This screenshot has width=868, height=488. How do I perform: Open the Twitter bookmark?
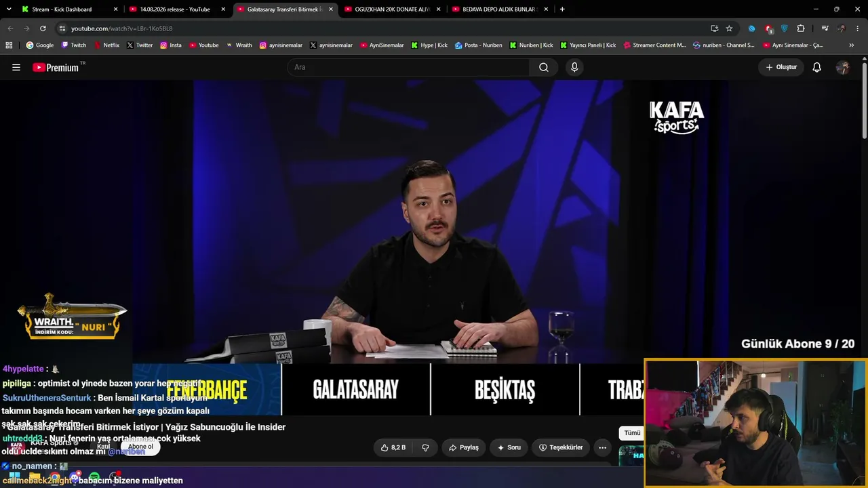[139, 45]
